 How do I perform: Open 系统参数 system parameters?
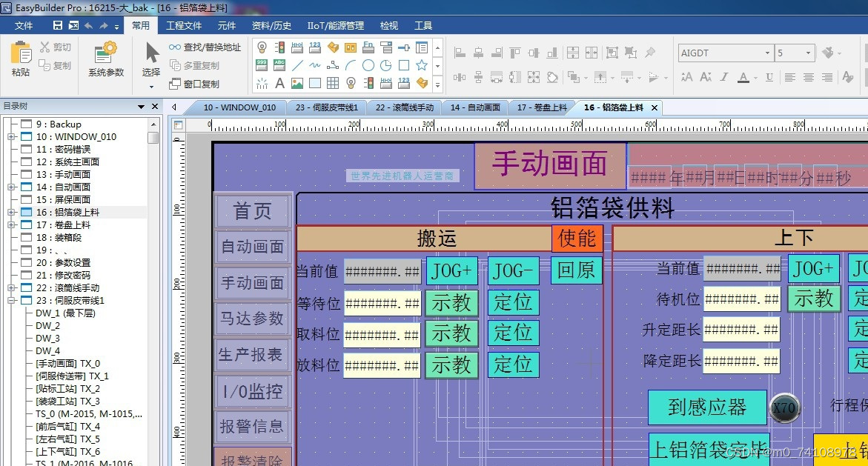coord(106,59)
